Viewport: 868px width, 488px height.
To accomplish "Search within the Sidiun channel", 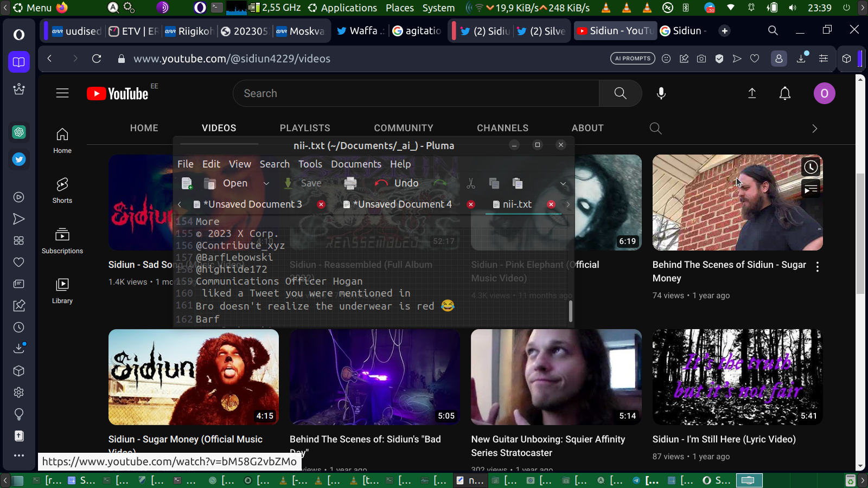I will 655,129.
